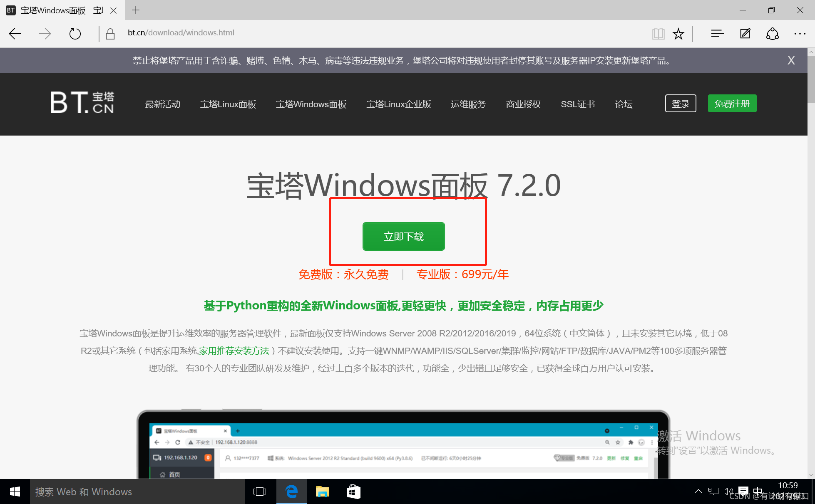Open 宝塔Linux企业版 nav item

point(399,104)
